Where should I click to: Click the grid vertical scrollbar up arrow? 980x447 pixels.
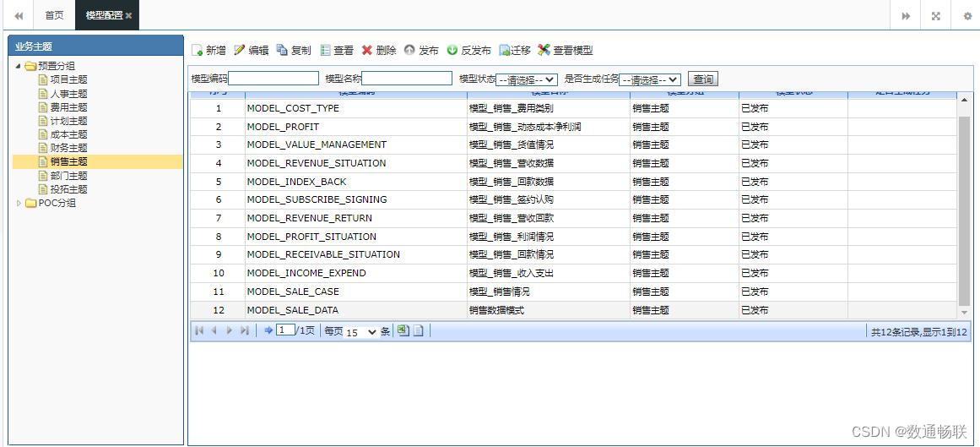click(964, 100)
